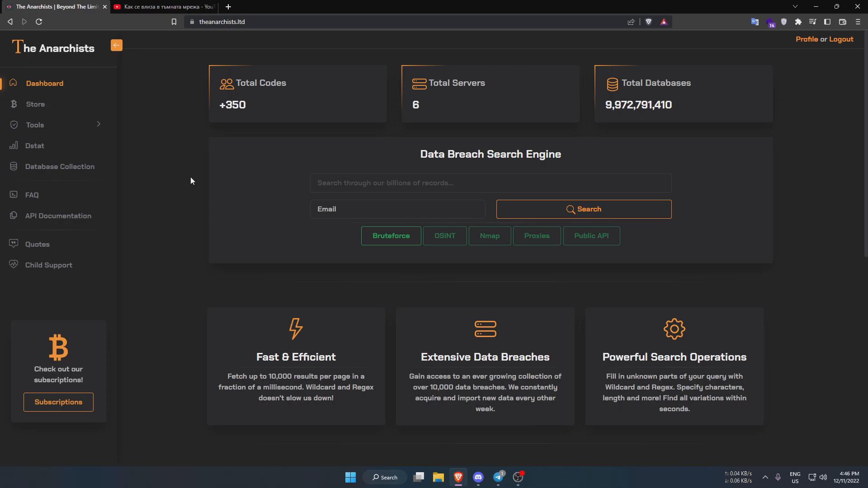Open the browser tab list dropdown arrow
868x488 pixels.
795,7
